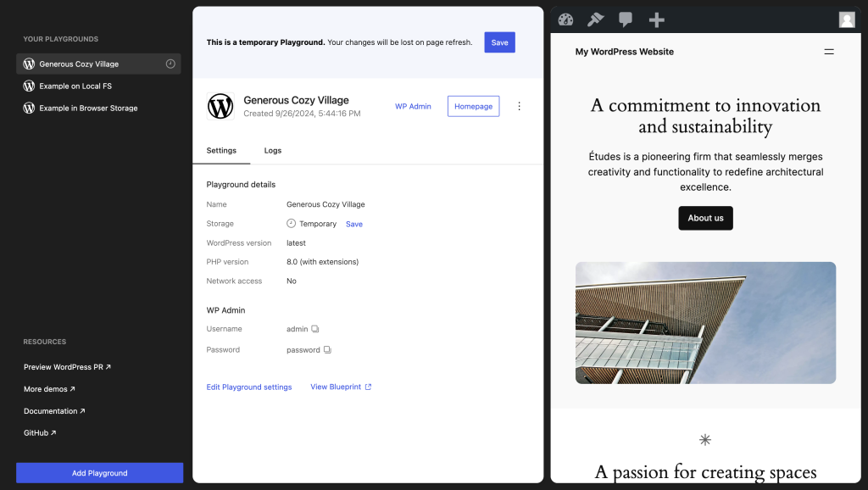Open Edit Playground settings

[x=249, y=387]
